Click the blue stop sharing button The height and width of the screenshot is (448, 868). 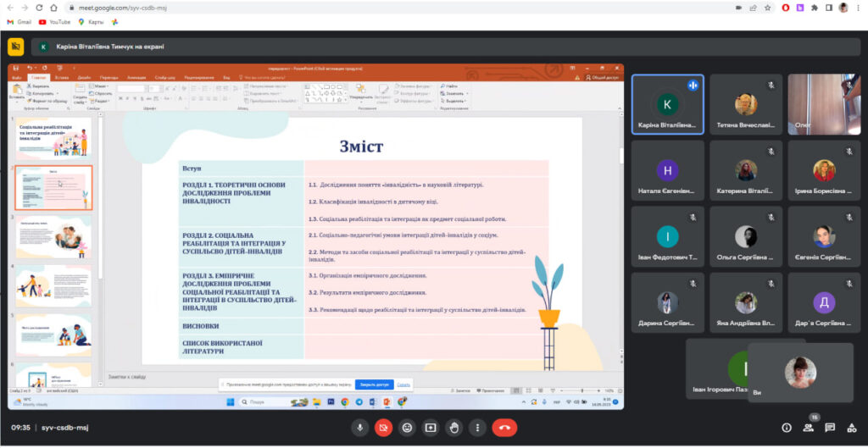click(x=373, y=384)
